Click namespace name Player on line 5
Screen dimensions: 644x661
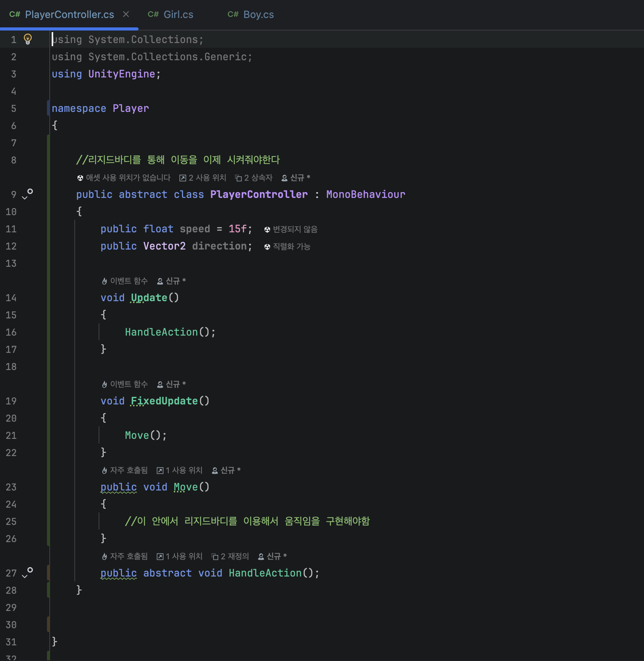pos(131,108)
